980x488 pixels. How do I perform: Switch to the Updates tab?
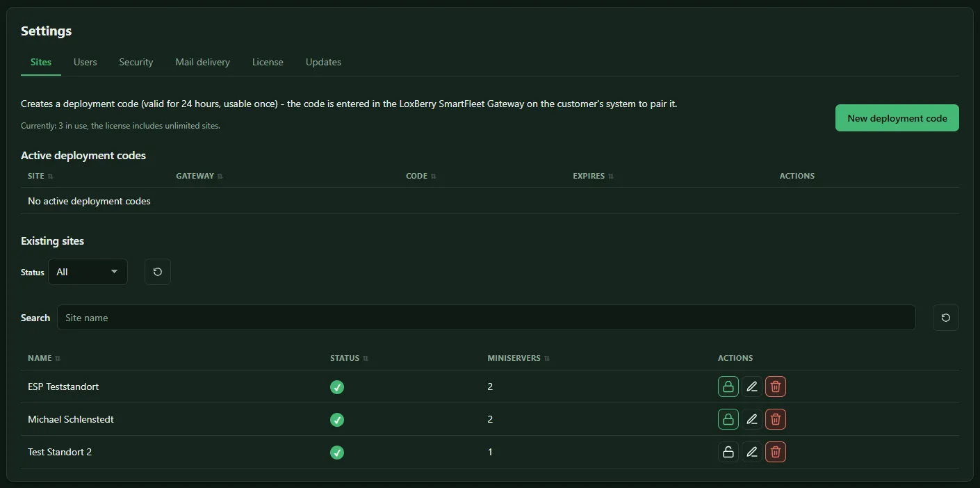[x=323, y=62]
